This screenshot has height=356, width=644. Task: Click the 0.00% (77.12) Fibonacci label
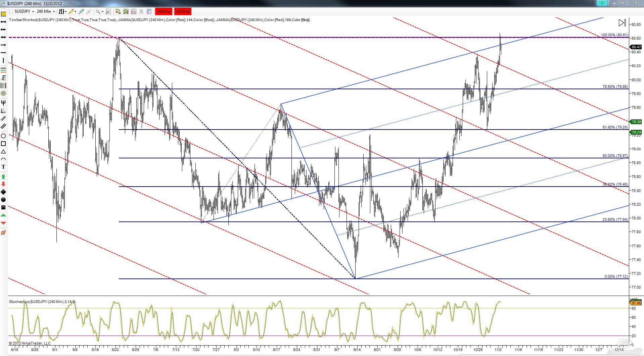click(616, 276)
